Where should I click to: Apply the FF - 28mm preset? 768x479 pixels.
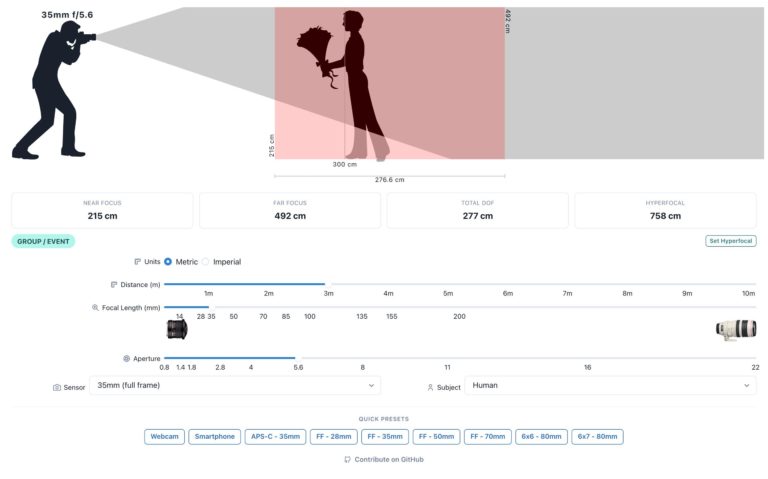pyautogui.click(x=334, y=436)
